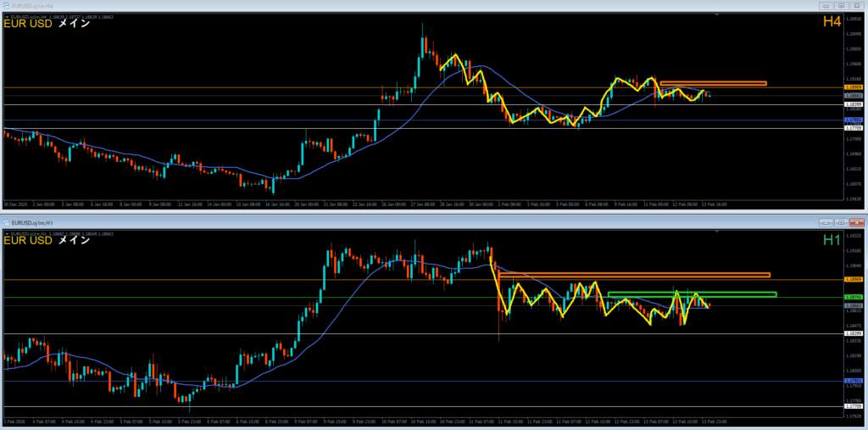Close the EURUSD H4 chart window
Image resolution: width=868 pixels, height=430 pixels.
[x=856, y=6]
